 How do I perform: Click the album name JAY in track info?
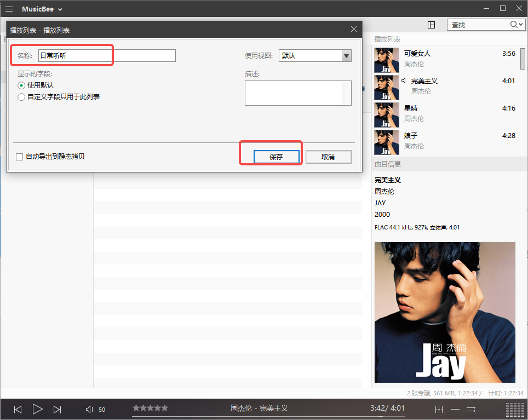pos(380,203)
